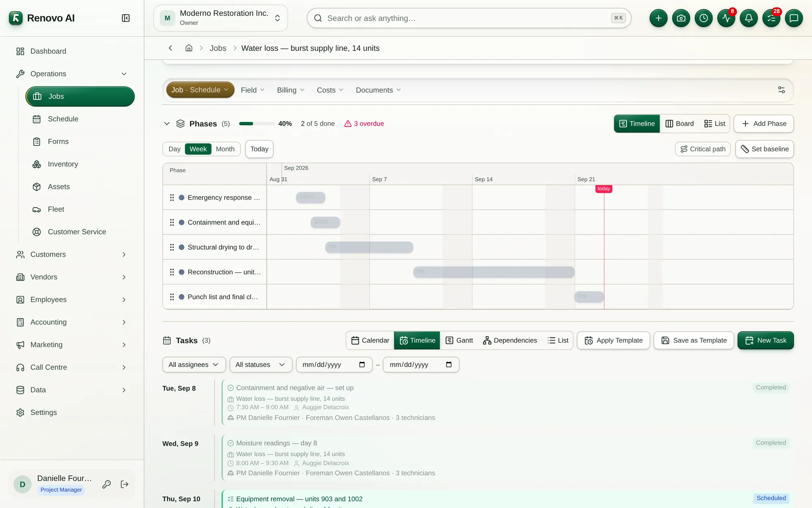Switch tasks view to Dependencies
The image size is (812, 508).
click(x=510, y=341)
